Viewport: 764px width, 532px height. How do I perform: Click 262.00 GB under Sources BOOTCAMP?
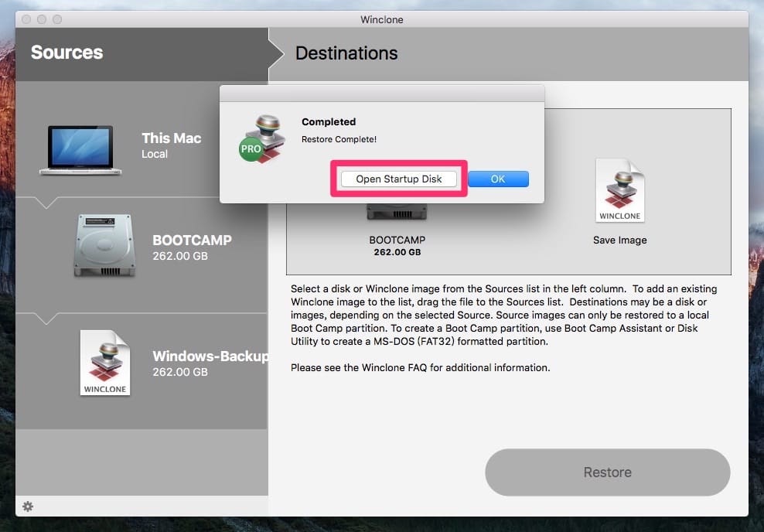180,256
